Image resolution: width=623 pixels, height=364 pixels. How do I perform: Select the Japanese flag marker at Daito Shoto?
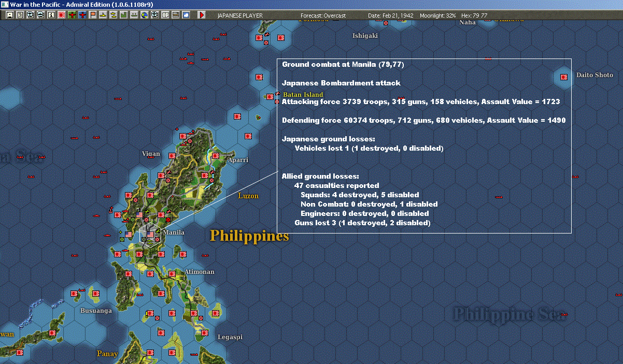(563, 77)
